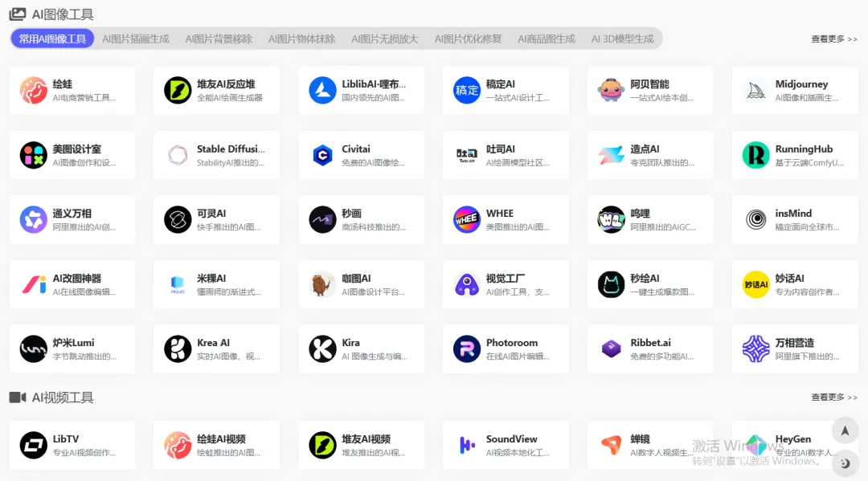Select the 常用AI图像工具 tab
868x481 pixels.
(x=52, y=39)
